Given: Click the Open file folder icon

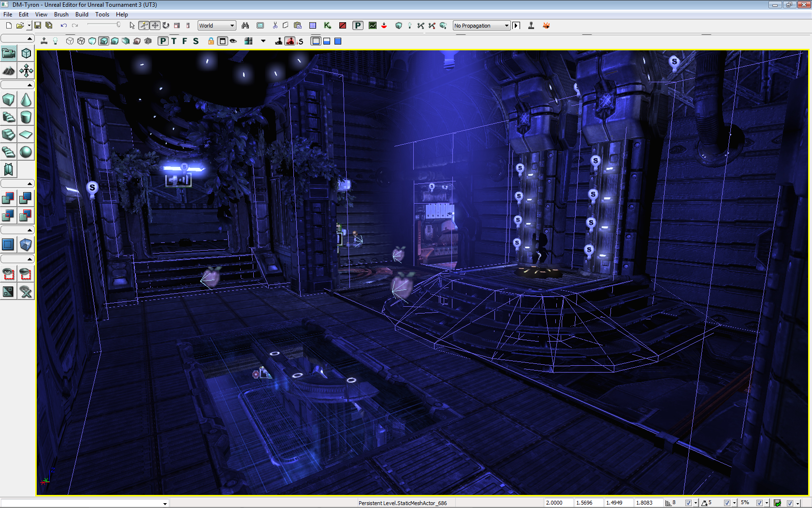Looking at the screenshot, I should click(x=20, y=26).
